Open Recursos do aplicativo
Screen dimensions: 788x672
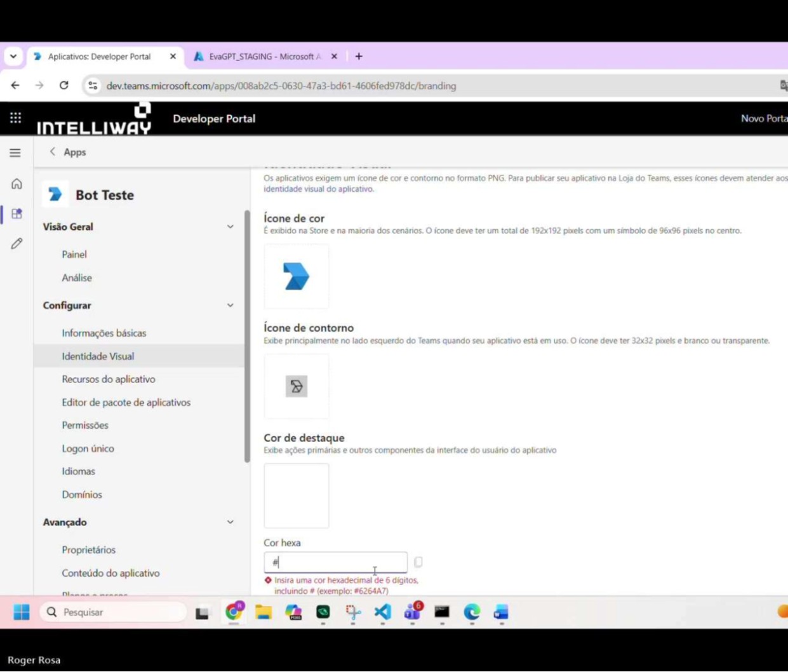(x=109, y=379)
